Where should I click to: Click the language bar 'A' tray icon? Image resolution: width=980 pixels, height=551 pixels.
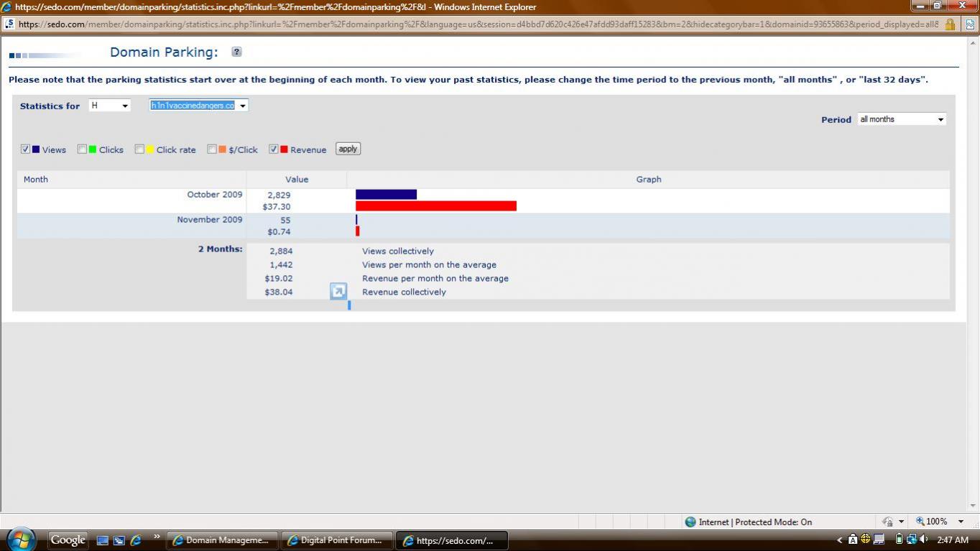853,540
